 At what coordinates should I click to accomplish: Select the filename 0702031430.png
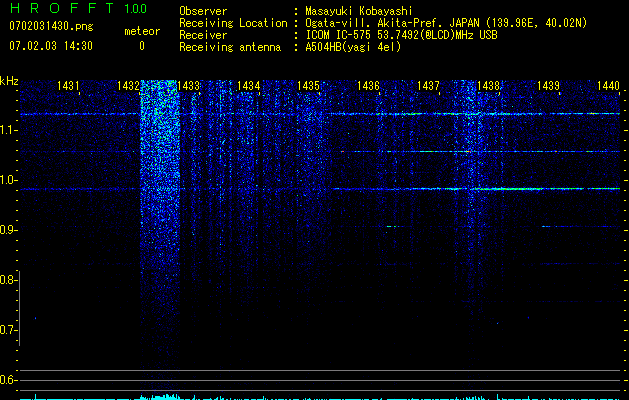[x=51, y=26]
